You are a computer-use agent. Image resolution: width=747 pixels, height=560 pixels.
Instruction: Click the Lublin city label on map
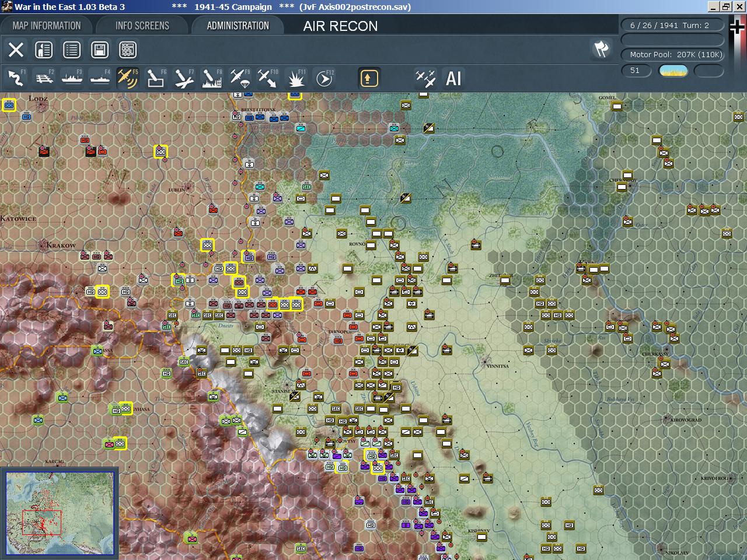(177, 190)
